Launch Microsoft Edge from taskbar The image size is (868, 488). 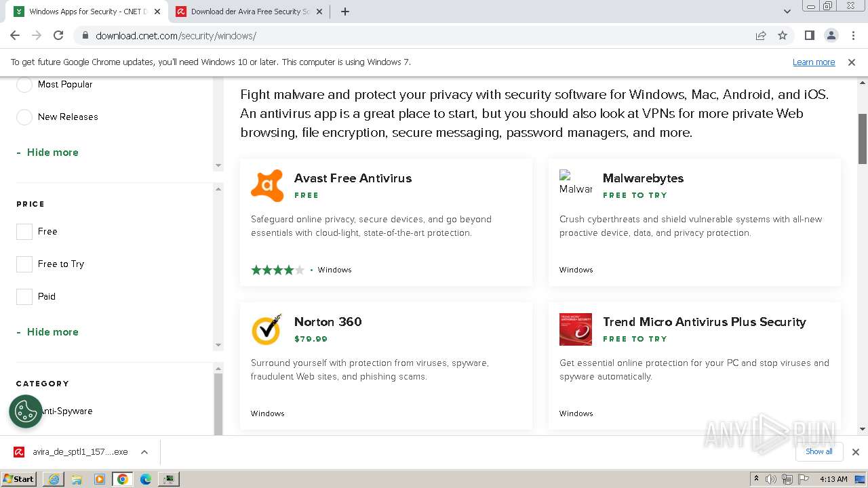coord(146,479)
